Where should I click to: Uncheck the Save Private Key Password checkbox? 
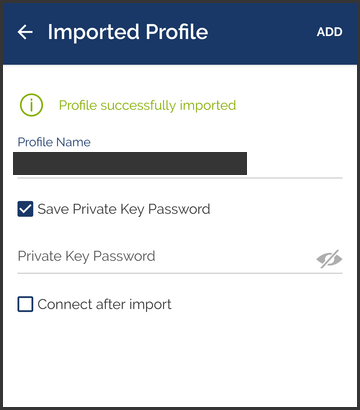pyautogui.click(x=25, y=209)
